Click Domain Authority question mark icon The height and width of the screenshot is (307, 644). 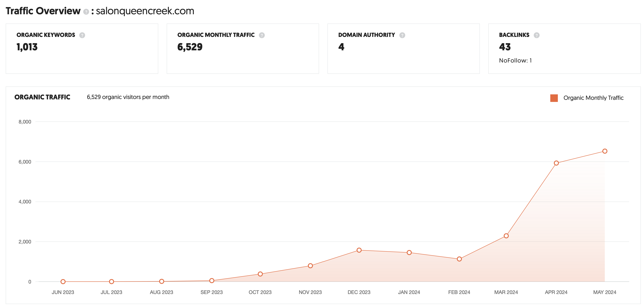(x=402, y=35)
